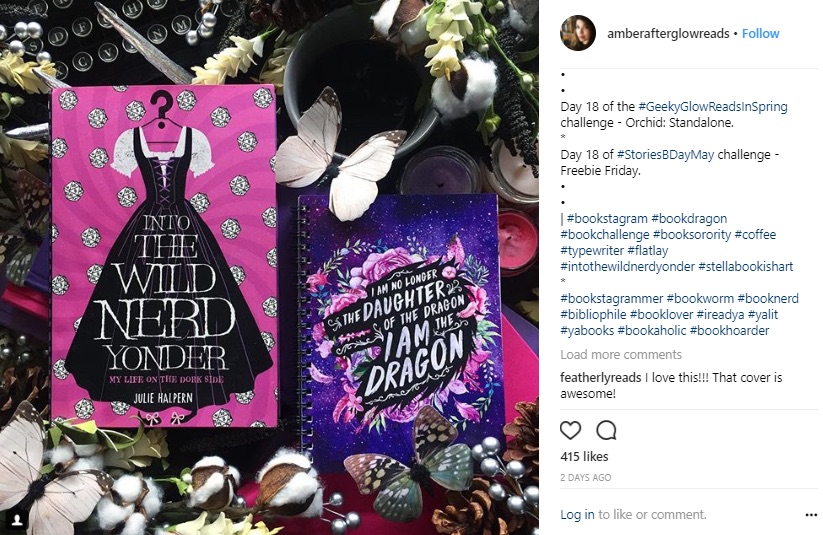The image size is (823, 535).
Task: Click the 2 DAYS AGO timestamp
Action: [586, 478]
